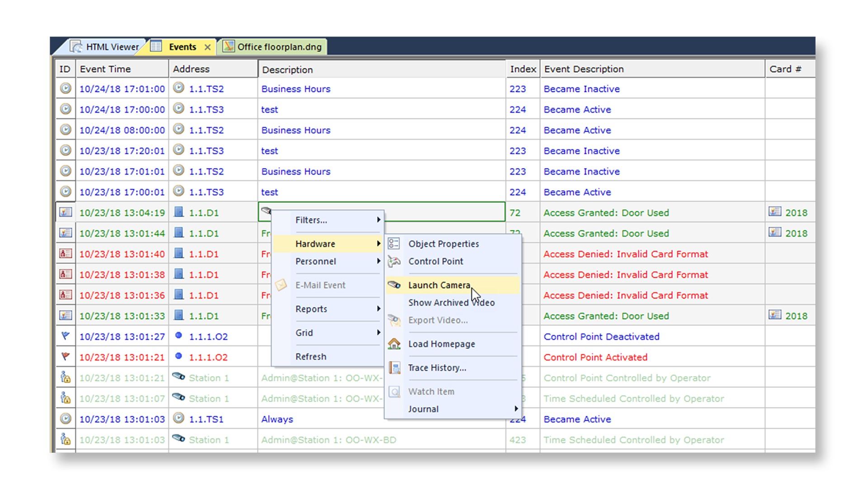This screenshot has height=488, width=868.
Task: Select Show Archived Video
Action: (x=451, y=303)
